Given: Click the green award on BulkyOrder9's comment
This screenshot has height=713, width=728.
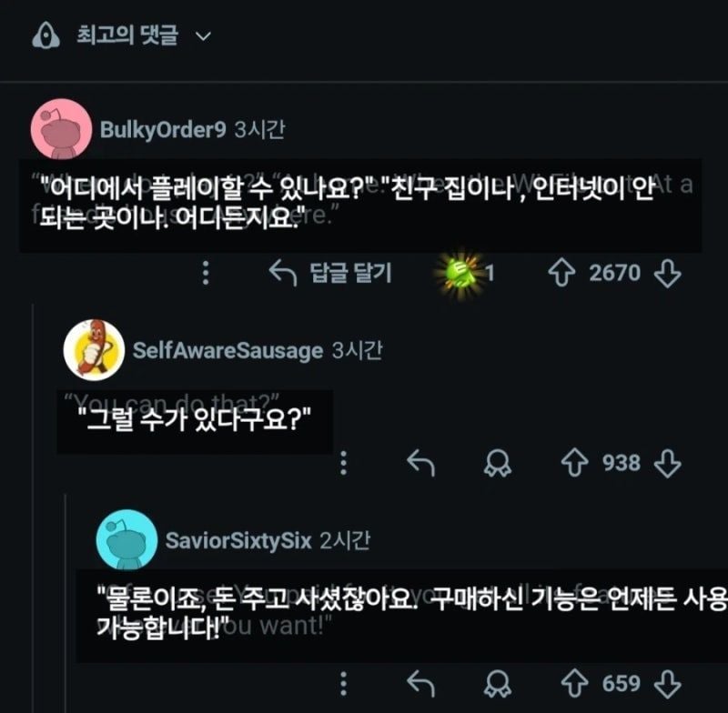Looking at the screenshot, I should click(460, 274).
